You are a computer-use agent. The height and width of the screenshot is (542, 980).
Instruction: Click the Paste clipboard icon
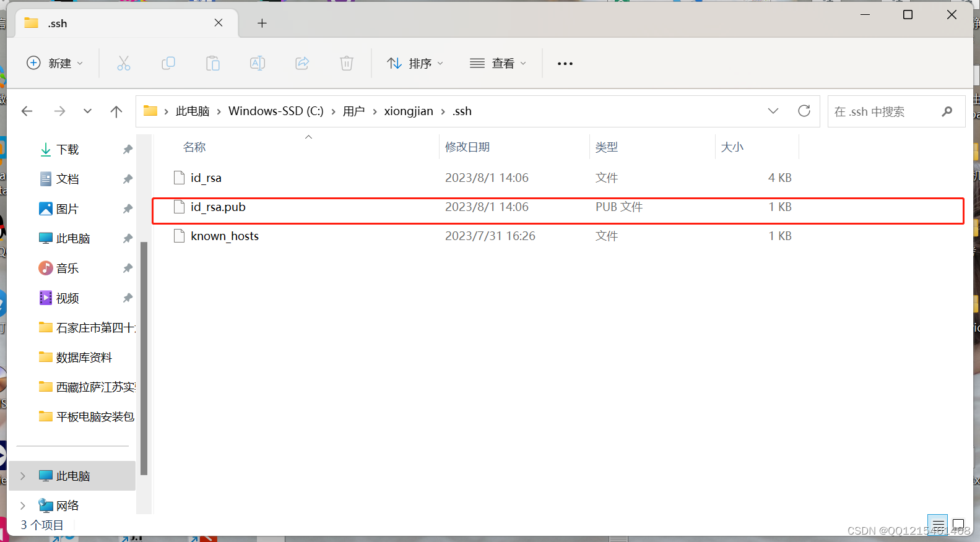pyautogui.click(x=213, y=63)
